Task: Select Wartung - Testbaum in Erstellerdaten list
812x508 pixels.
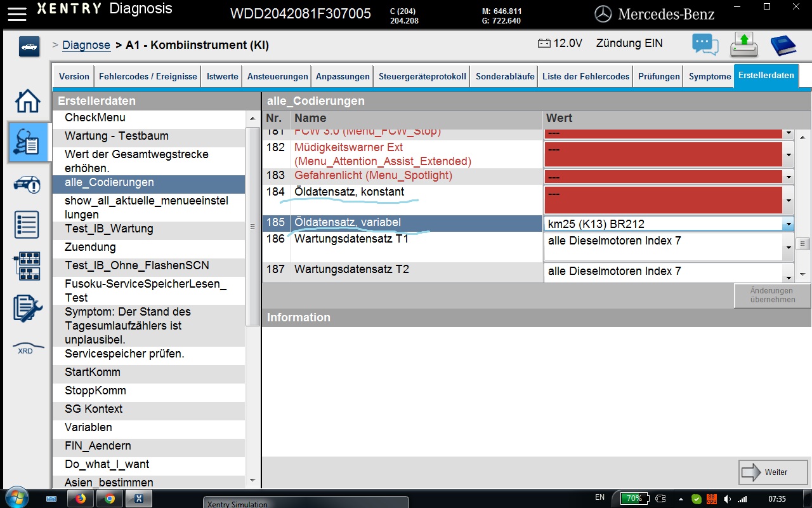Action: [x=148, y=136]
